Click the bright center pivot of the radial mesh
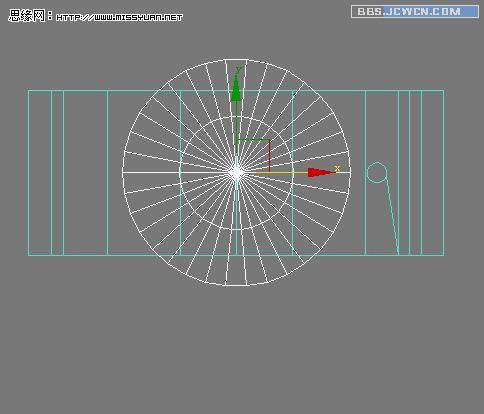 click(237, 173)
